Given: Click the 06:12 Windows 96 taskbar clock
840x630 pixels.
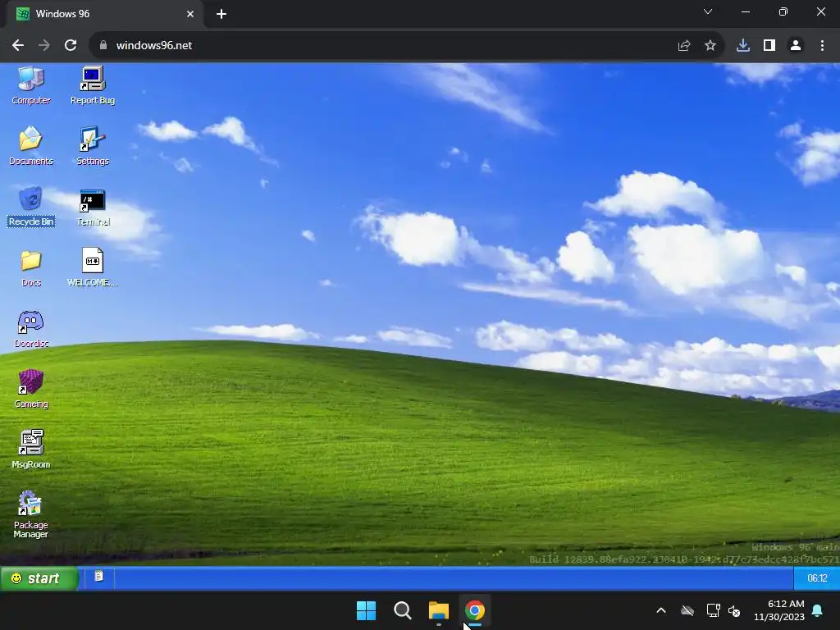Looking at the screenshot, I should pyautogui.click(x=817, y=578).
